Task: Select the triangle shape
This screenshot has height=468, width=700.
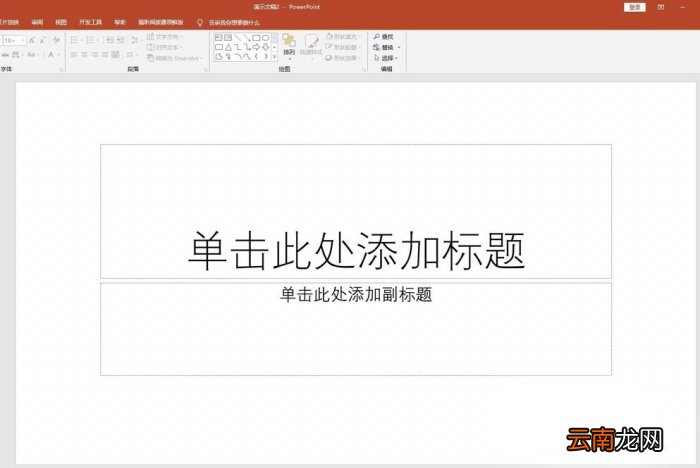Action: [x=228, y=47]
